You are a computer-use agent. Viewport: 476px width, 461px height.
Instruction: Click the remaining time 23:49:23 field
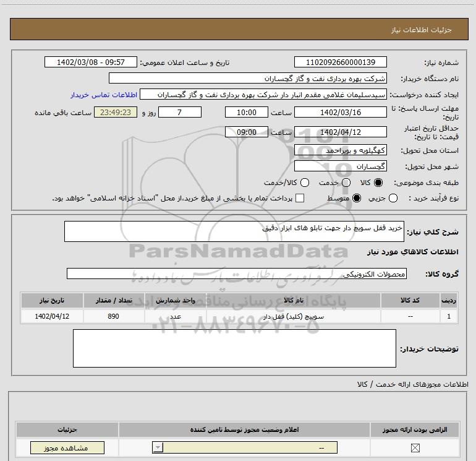pyautogui.click(x=116, y=112)
